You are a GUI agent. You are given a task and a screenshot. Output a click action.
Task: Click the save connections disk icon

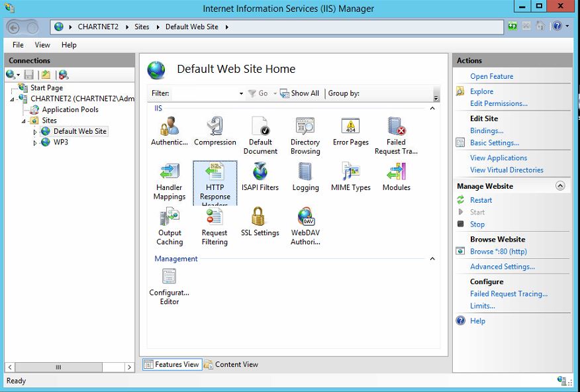click(x=29, y=75)
